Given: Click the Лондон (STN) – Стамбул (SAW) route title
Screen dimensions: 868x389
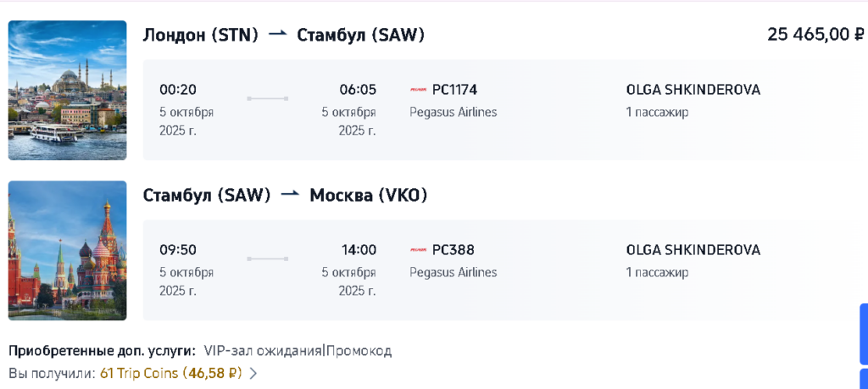Looking at the screenshot, I should pos(284,35).
